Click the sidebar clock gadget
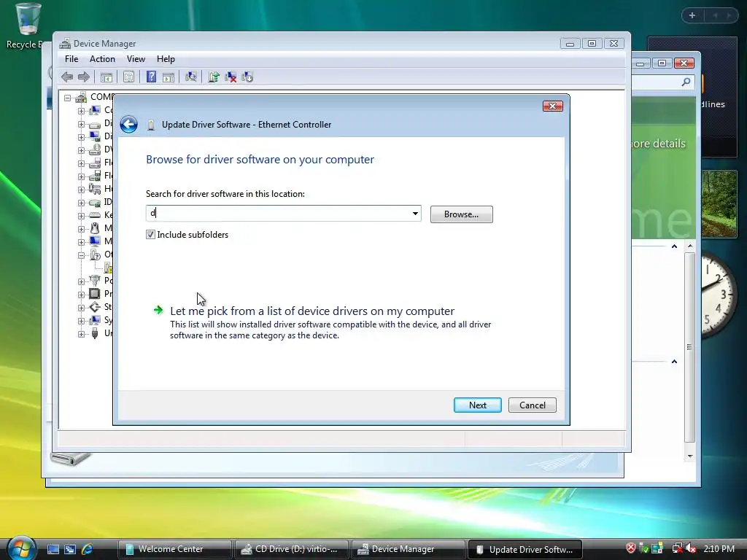The image size is (747, 560). click(719, 295)
